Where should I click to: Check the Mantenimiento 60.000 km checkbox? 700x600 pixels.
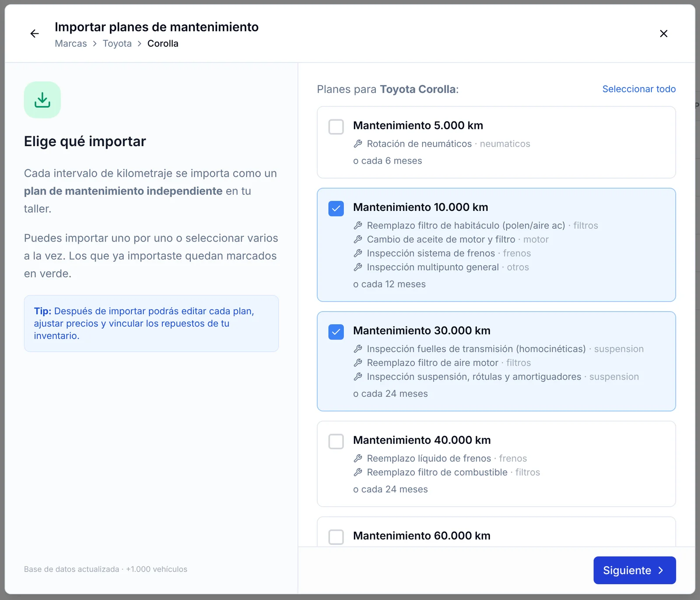pyautogui.click(x=336, y=537)
